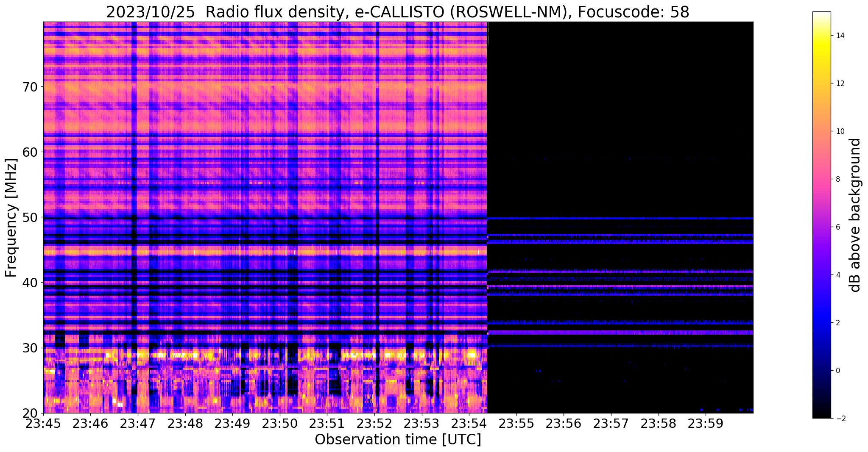Click the 30 MHz frequency tick label

coord(30,348)
